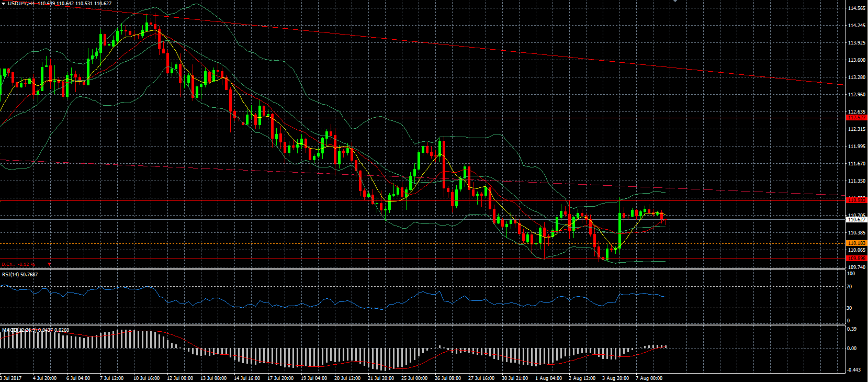Viewport: 868px width, 382px height.
Task: Click the 111.670 price scale value
Action: pyautogui.click(x=856, y=164)
